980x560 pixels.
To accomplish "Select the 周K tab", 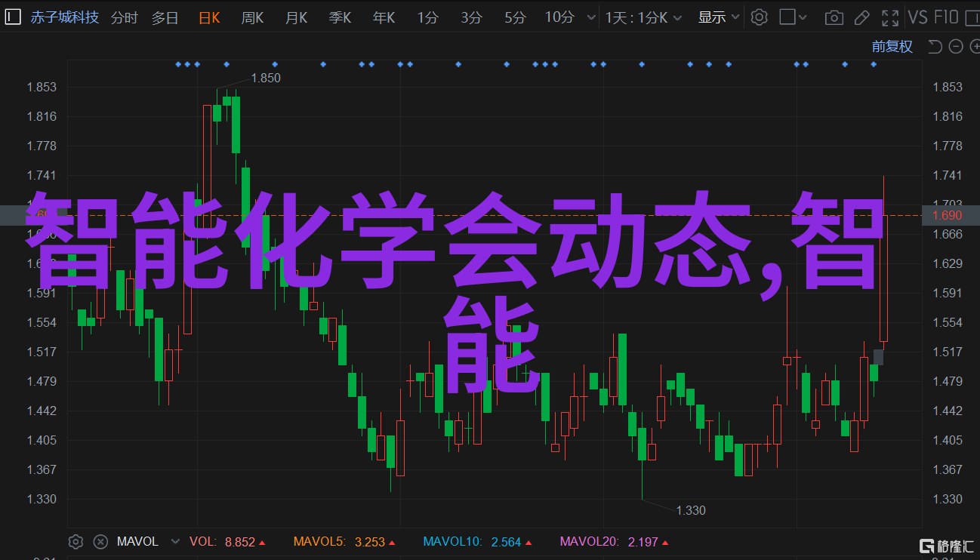I will tap(252, 17).
